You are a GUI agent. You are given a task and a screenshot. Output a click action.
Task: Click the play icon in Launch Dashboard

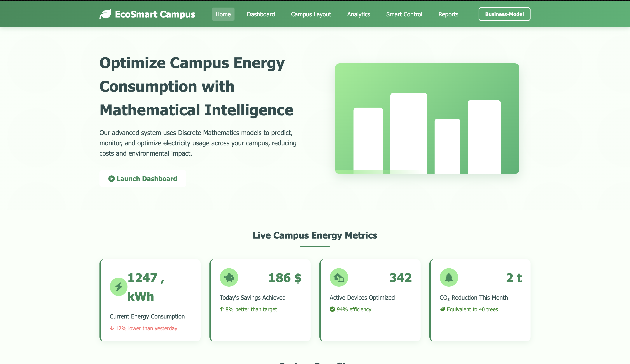[111, 179]
